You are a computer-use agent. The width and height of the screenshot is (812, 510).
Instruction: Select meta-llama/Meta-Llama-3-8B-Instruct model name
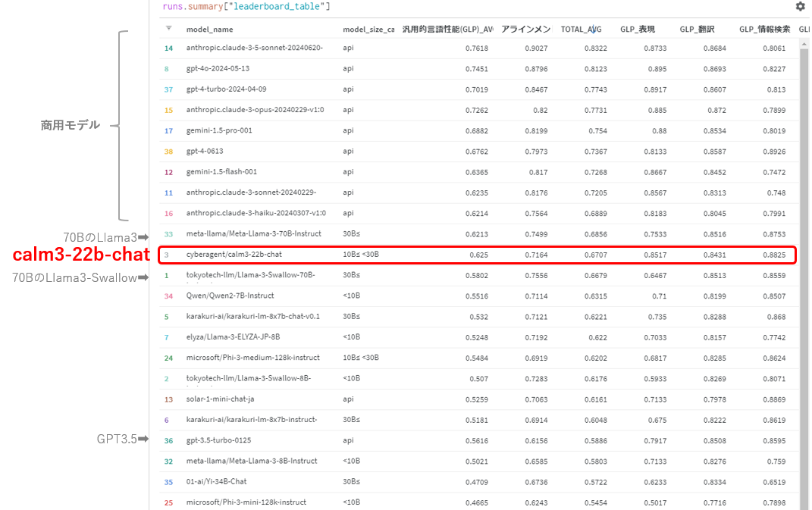click(252, 461)
